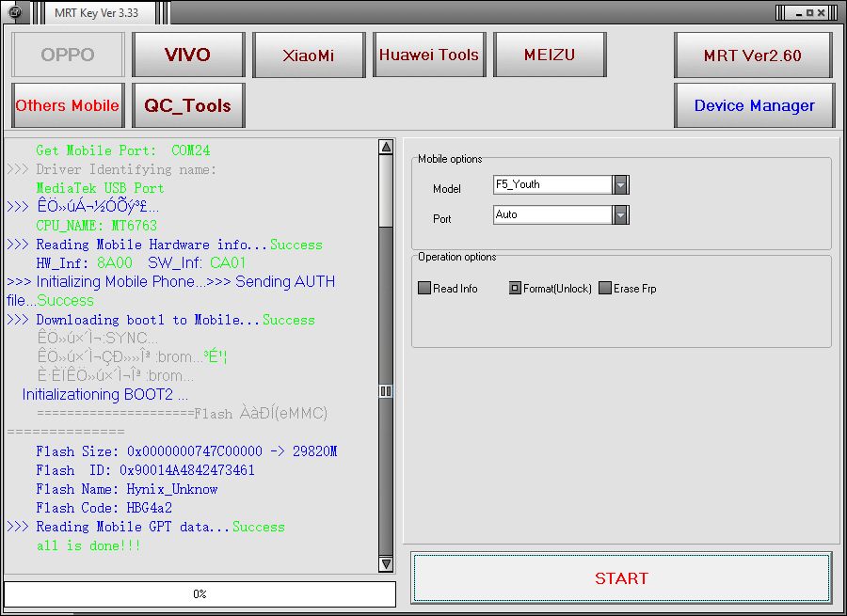Screen dimensions: 847x616
Task: Click the Model field showing F5_Youth
Action: [552, 184]
